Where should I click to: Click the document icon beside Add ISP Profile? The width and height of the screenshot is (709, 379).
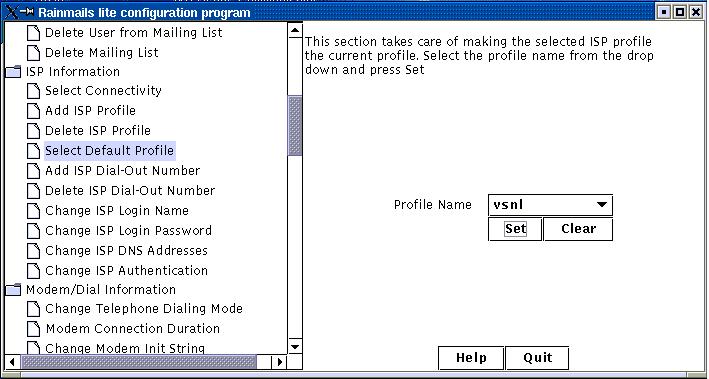pyautogui.click(x=33, y=111)
